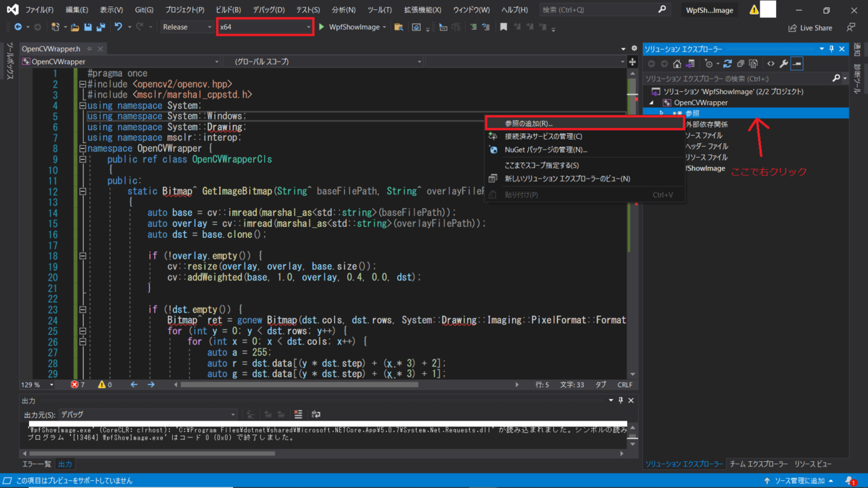Click View Code icon in Solution Explorer
Viewport: 868px width, 488px height.
[x=771, y=64]
